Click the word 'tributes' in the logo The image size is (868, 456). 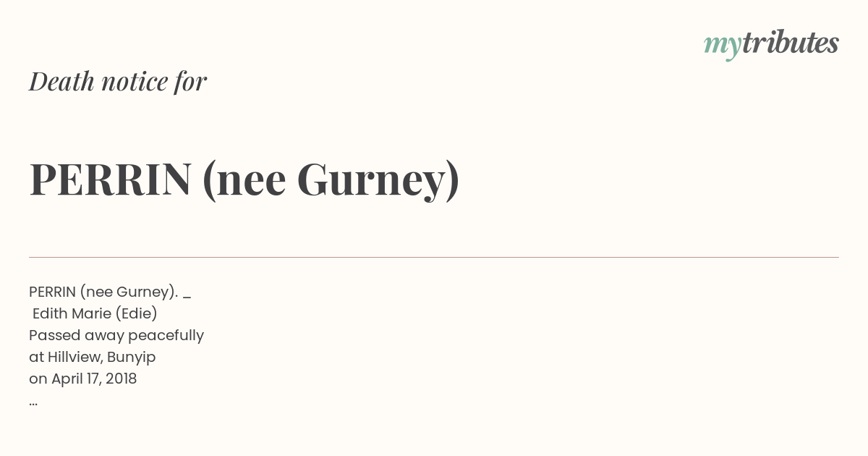791,43
